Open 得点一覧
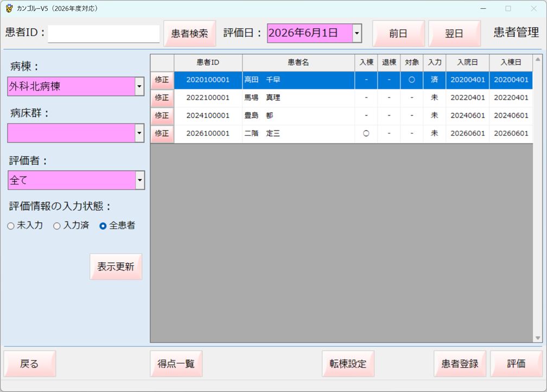 [x=176, y=364]
